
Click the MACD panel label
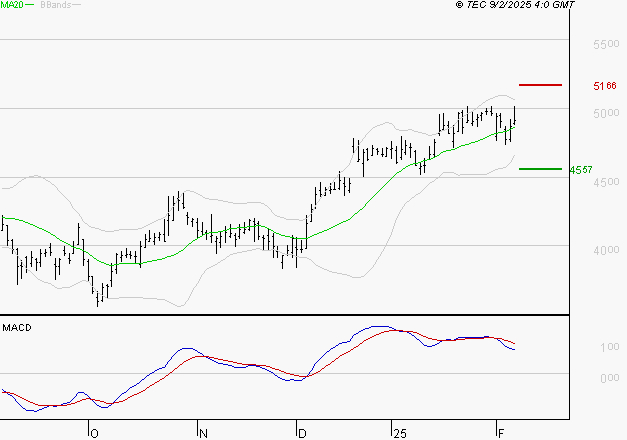[17, 328]
